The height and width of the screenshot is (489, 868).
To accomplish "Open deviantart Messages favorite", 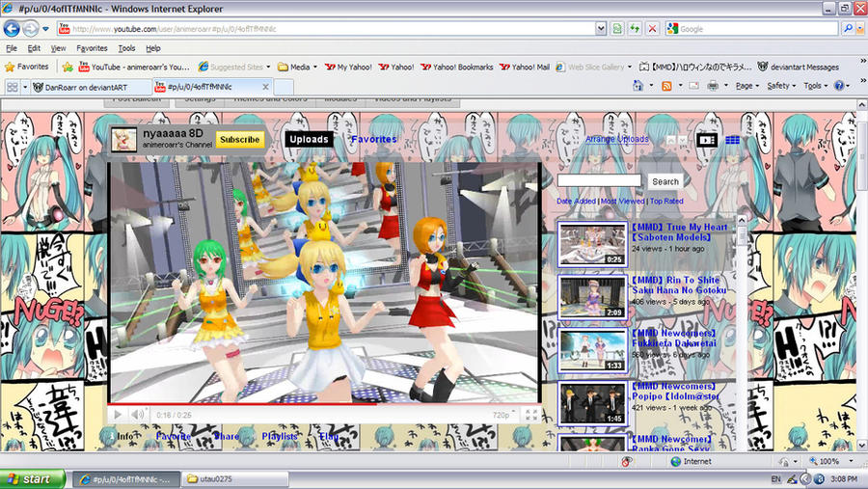I will (799, 67).
